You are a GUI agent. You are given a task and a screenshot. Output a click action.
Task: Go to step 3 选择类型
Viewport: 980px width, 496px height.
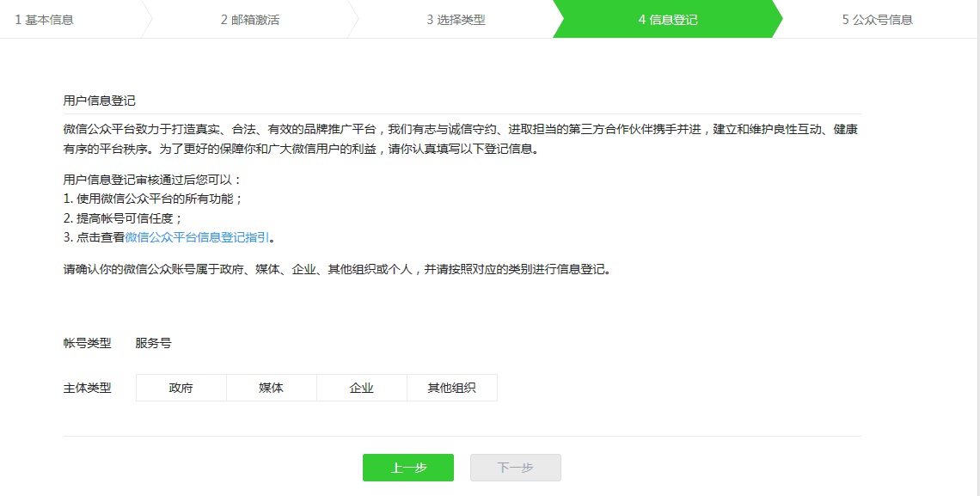click(456, 20)
